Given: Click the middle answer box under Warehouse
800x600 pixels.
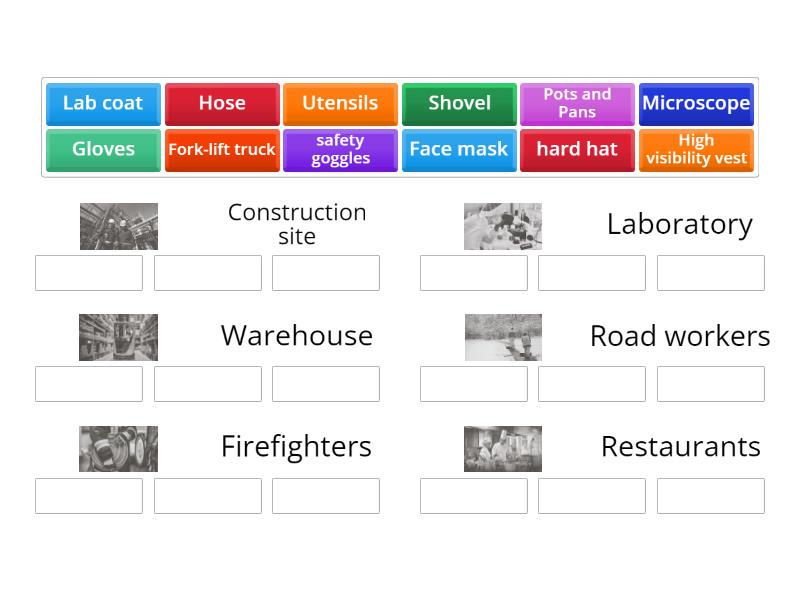Looking at the screenshot, I should 207,384.
